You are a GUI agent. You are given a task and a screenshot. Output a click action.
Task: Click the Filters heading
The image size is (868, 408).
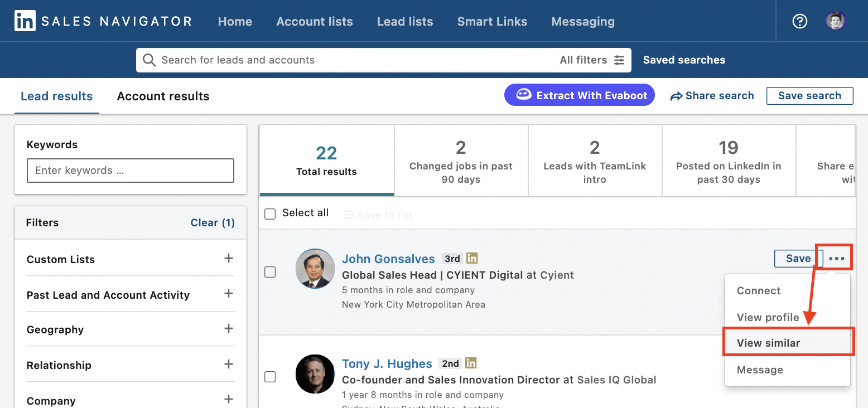tap(42, 223)
